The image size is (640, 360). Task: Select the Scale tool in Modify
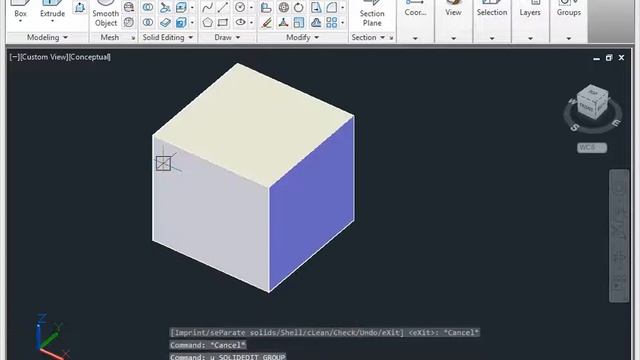299,22
